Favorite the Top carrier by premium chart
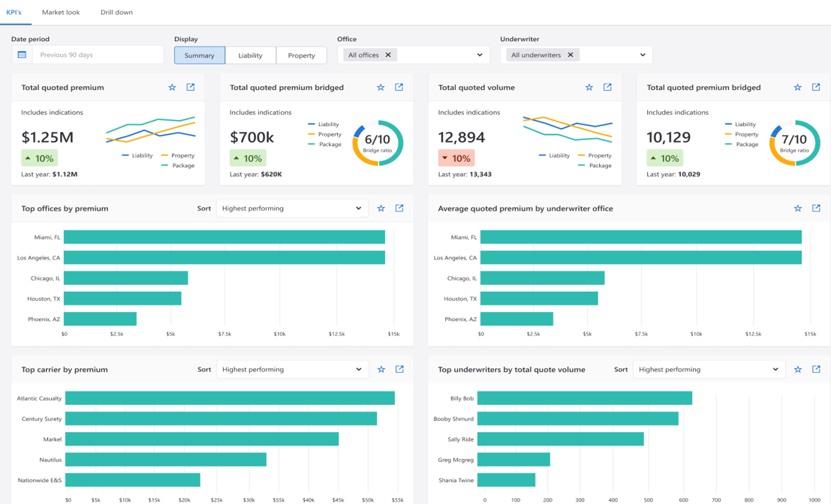831x504 pixels. pos(381,370)
